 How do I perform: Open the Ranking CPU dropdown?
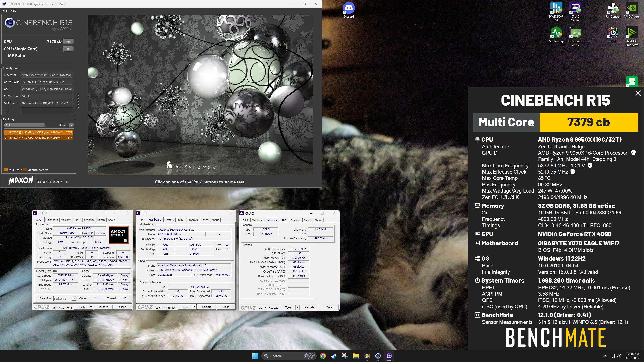pos(24,125)
